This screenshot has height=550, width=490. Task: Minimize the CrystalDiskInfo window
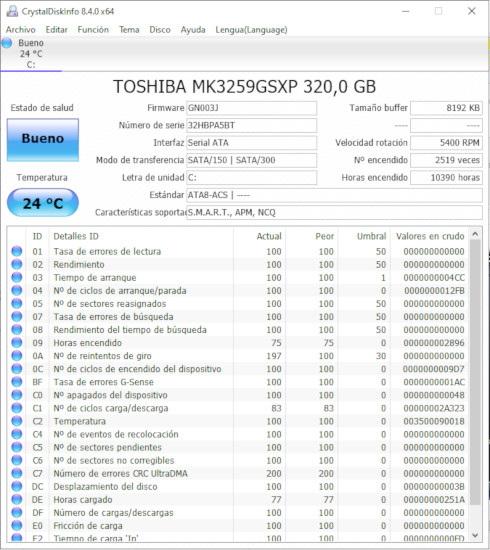point(406,11)
